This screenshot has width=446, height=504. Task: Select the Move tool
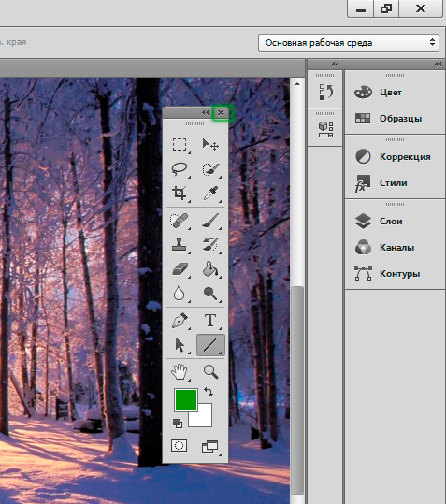(x=210, y=145)
